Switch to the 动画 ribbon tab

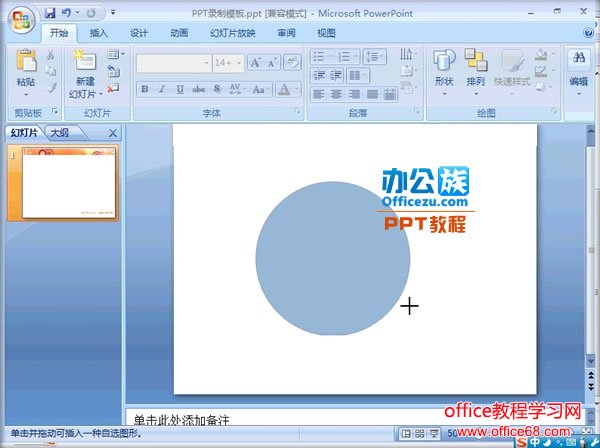[x=179, y=33]
